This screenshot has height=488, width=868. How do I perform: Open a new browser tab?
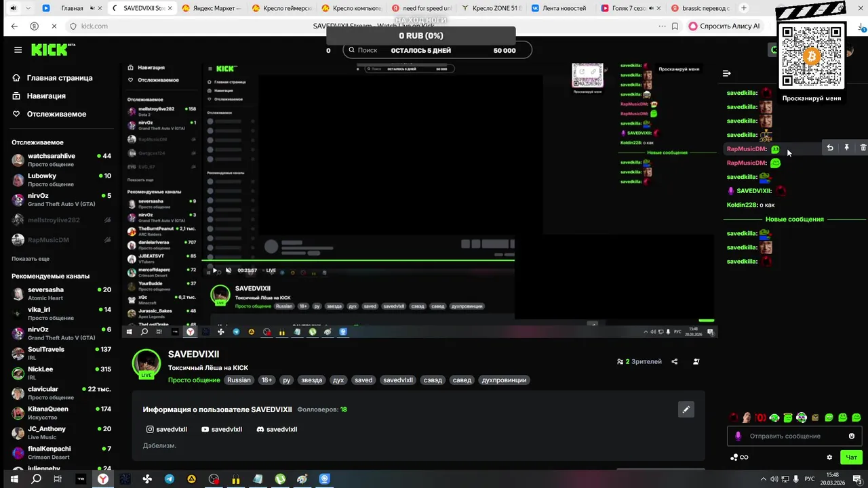[744, 8]
